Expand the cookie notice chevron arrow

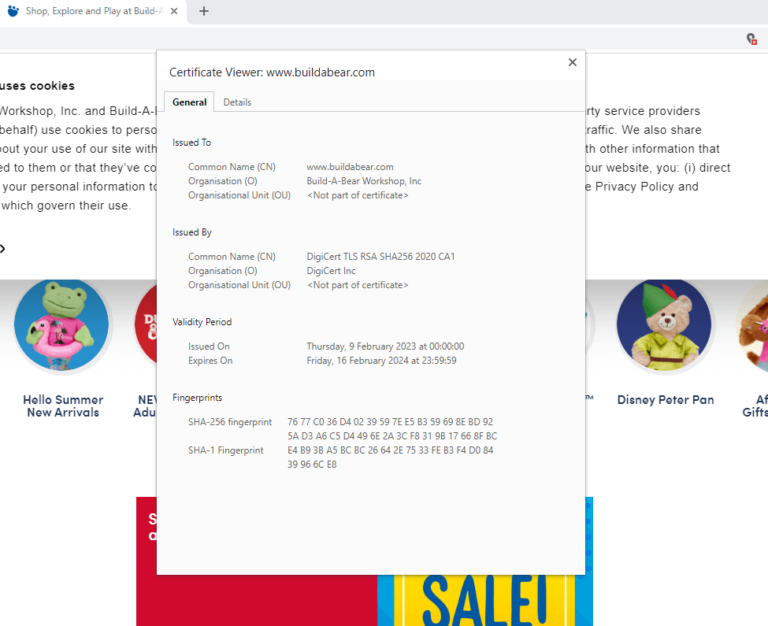(x=3, y=248)
